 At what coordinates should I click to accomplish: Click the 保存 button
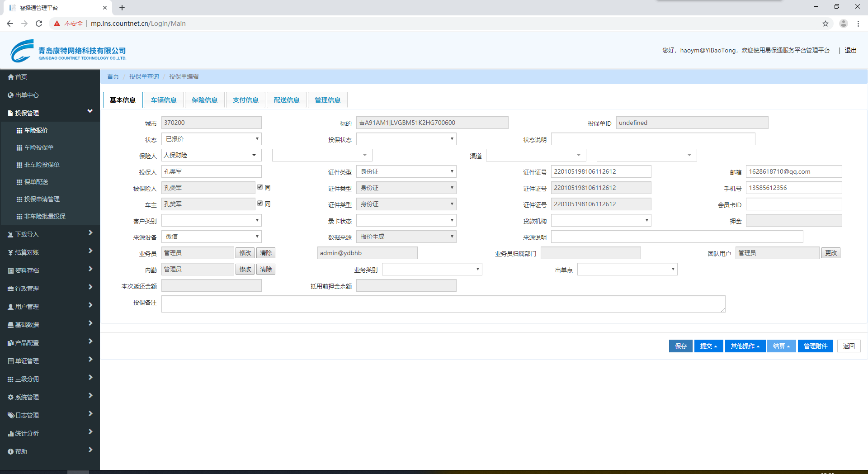(x=680, y=346)
